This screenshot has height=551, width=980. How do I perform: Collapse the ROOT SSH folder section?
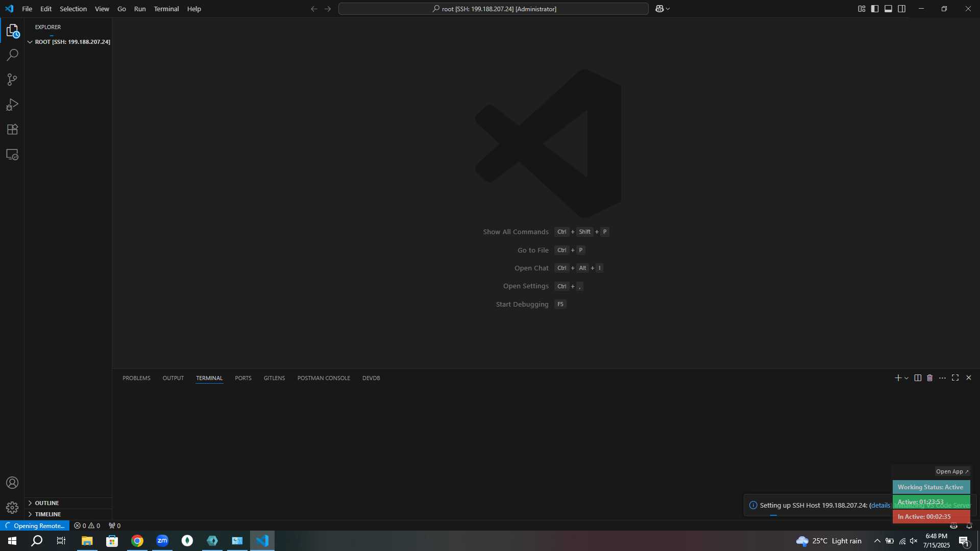pyautogui.click(x=68, y=42)
